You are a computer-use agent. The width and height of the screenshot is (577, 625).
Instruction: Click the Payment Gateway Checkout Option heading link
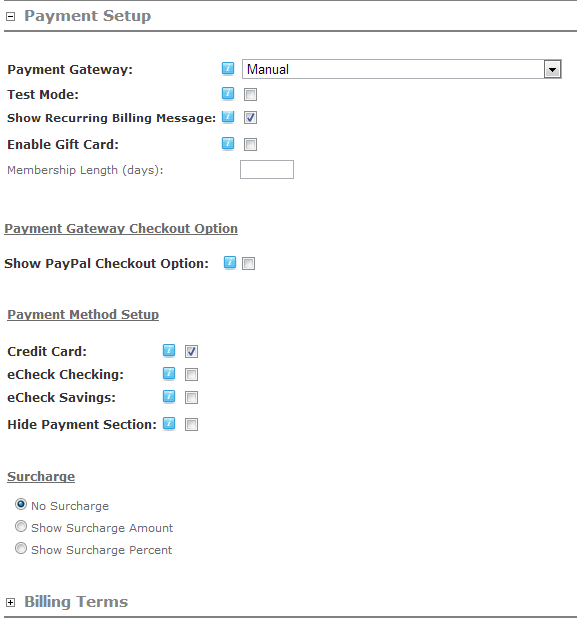121,228
